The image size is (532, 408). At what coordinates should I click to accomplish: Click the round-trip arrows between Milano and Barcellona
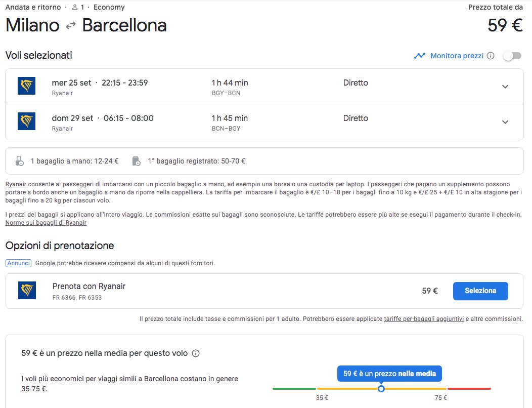click(x=71, y=26)
